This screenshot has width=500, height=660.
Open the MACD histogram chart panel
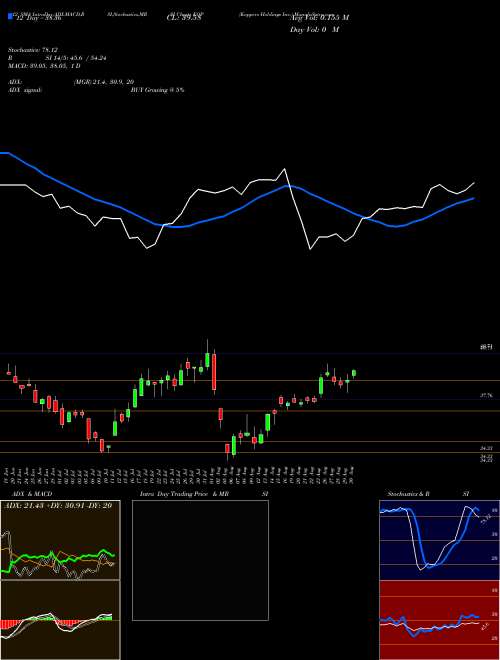click(60, 620)
